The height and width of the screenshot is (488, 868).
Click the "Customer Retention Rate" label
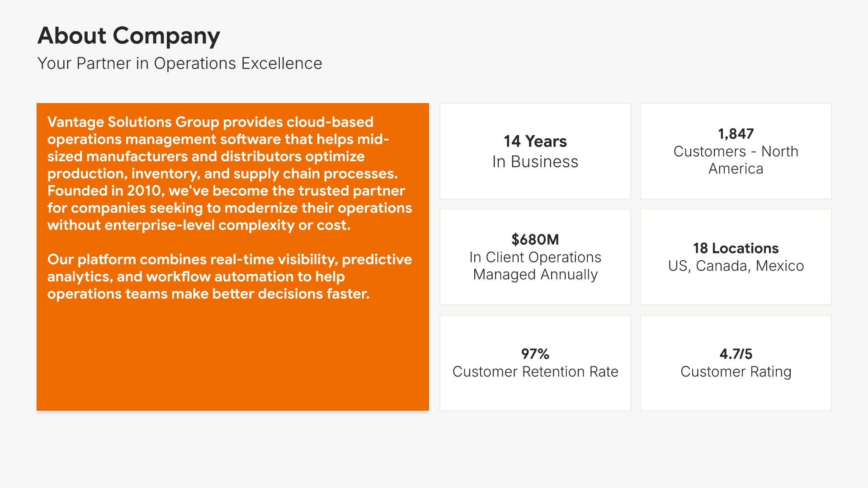coord(535,372)
